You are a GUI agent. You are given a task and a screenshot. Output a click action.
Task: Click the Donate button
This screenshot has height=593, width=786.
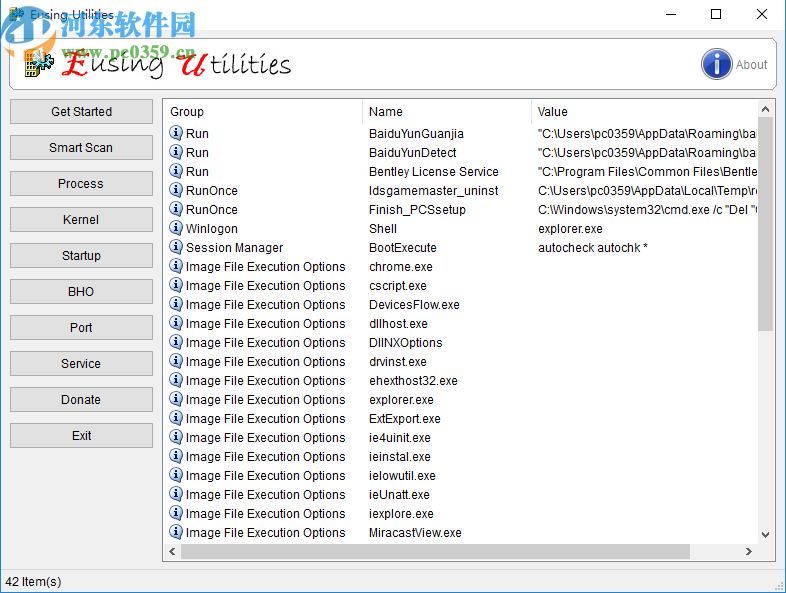81,400
